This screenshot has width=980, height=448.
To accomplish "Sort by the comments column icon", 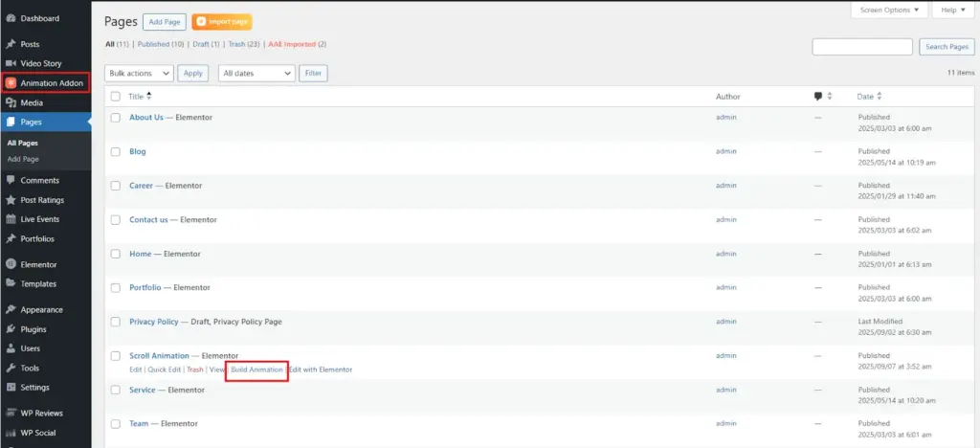I will (x=818, y=97).
